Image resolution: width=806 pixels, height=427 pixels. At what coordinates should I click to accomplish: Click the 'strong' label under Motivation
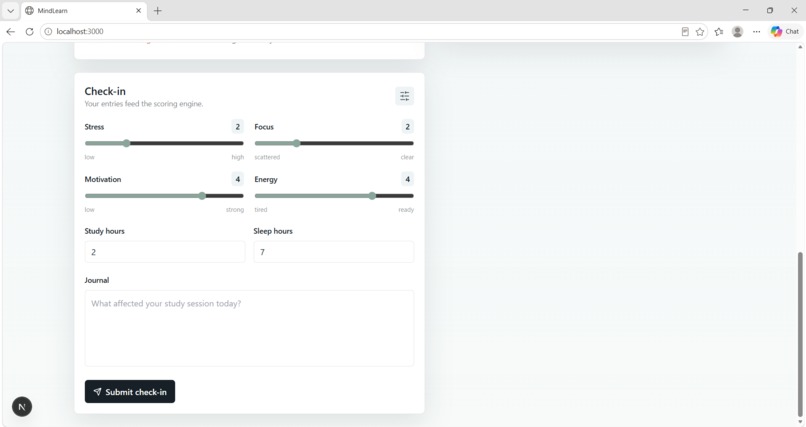(x=235, y=210)
